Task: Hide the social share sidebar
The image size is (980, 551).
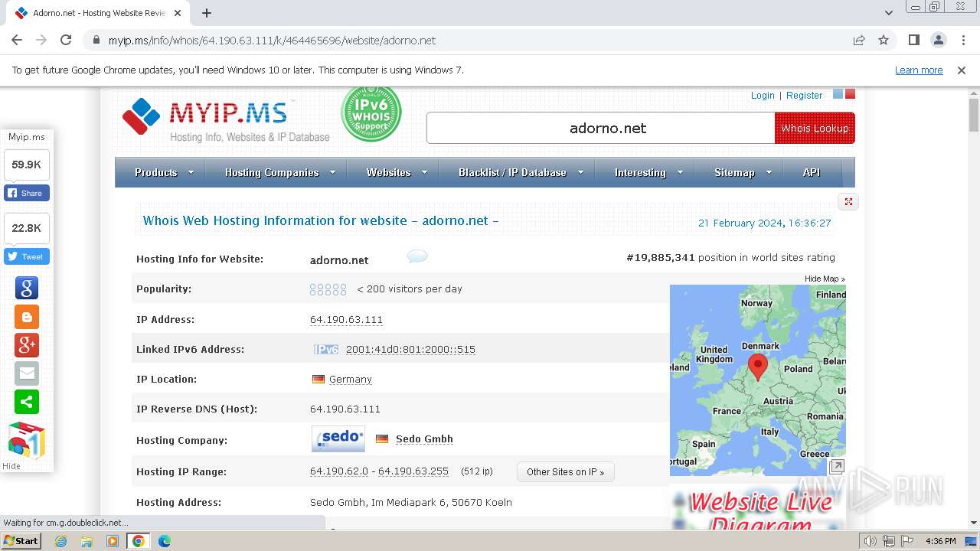Action: click(12, 466)
